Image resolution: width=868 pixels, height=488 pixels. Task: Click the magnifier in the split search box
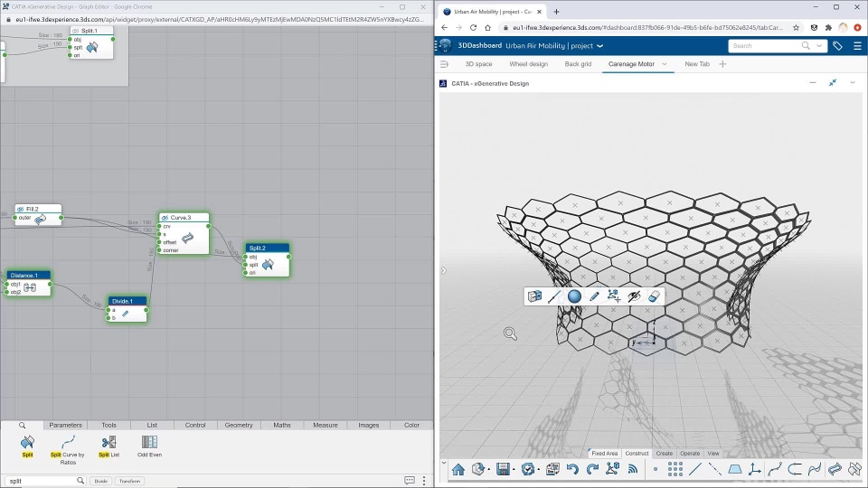point(80,480)
